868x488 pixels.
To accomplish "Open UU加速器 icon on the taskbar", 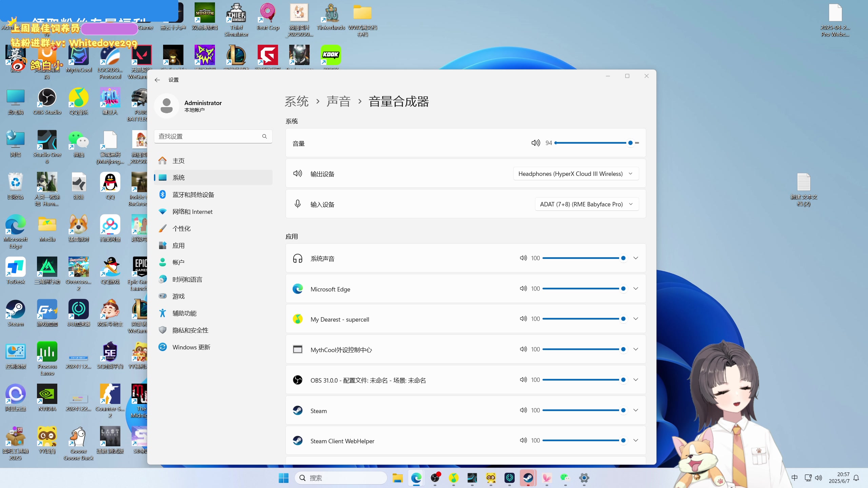I will (510, 478).
